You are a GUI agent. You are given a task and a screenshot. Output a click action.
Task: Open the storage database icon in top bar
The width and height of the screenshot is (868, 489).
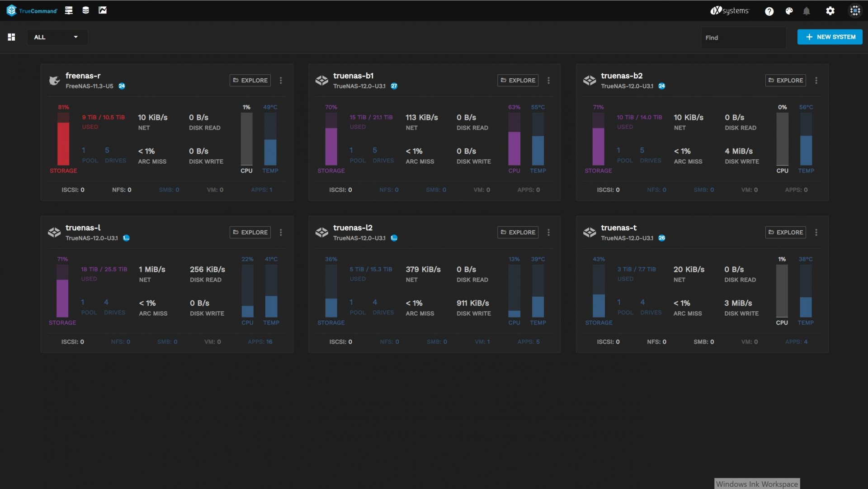point(85,10)
